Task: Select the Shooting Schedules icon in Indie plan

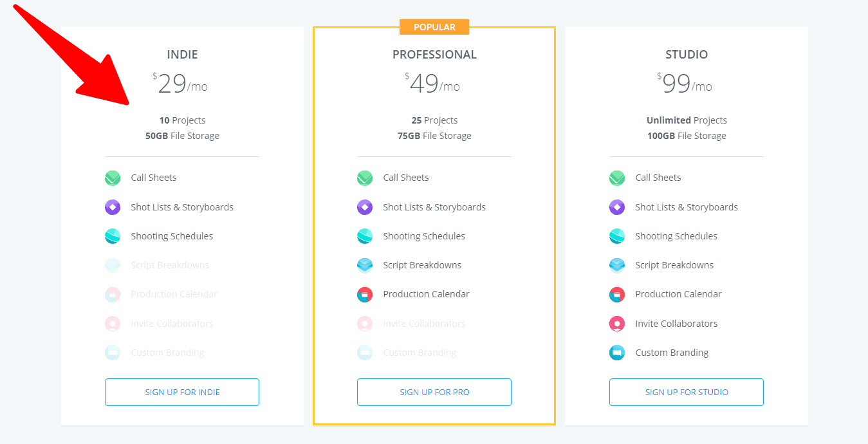Action: coord(113,236)
